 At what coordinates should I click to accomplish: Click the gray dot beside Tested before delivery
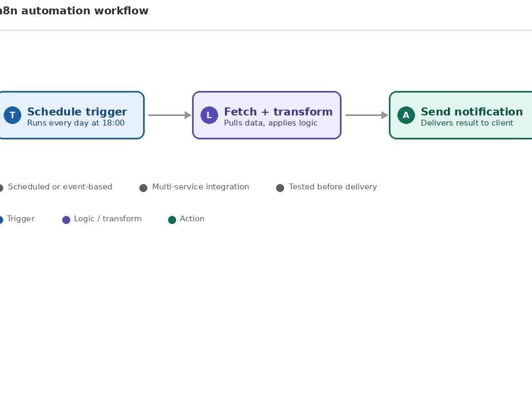(280, 188)
